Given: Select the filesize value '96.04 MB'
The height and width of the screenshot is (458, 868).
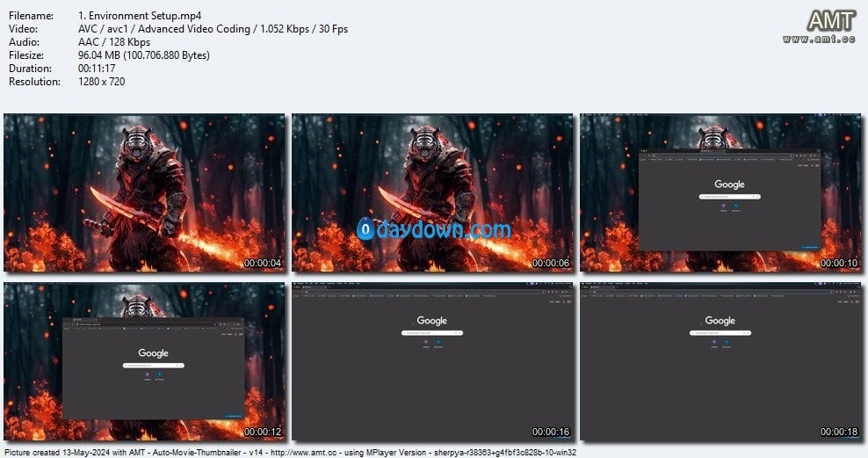Looking at the screenshot, I should (99, 55).
